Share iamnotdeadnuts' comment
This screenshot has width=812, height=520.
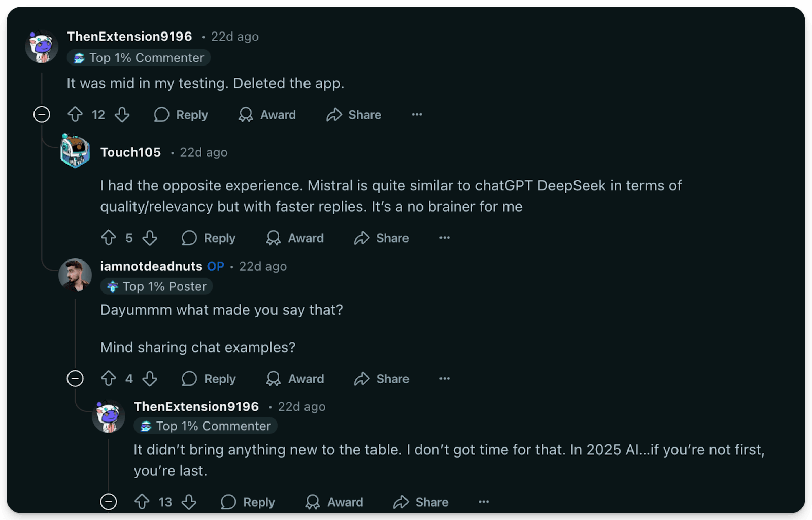(381, 379)
